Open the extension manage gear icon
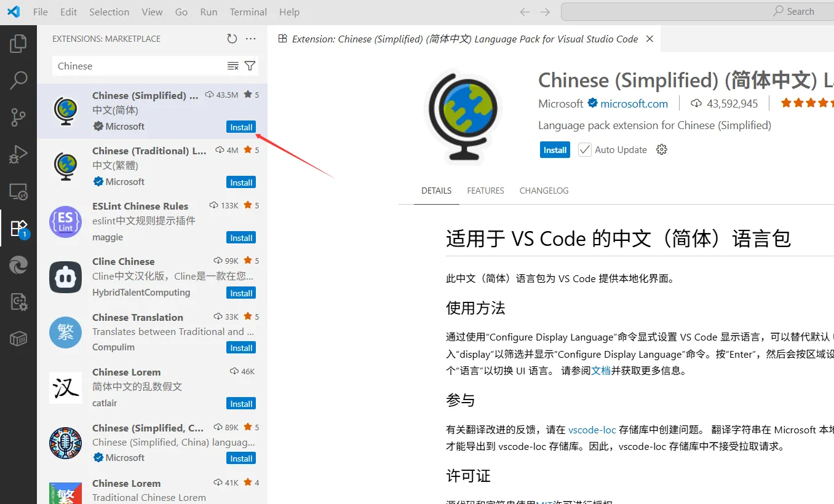834x504 pixels. (x=662, y=149)
